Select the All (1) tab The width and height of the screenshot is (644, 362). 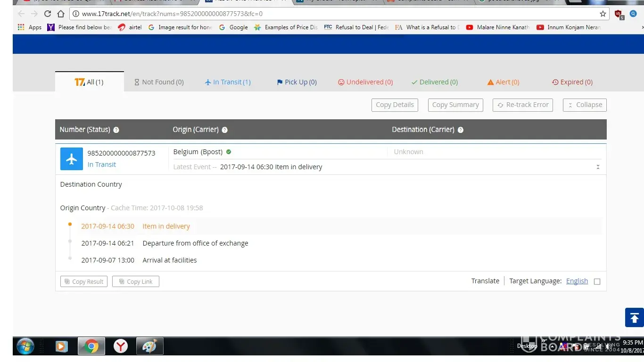tap(90, 82)
